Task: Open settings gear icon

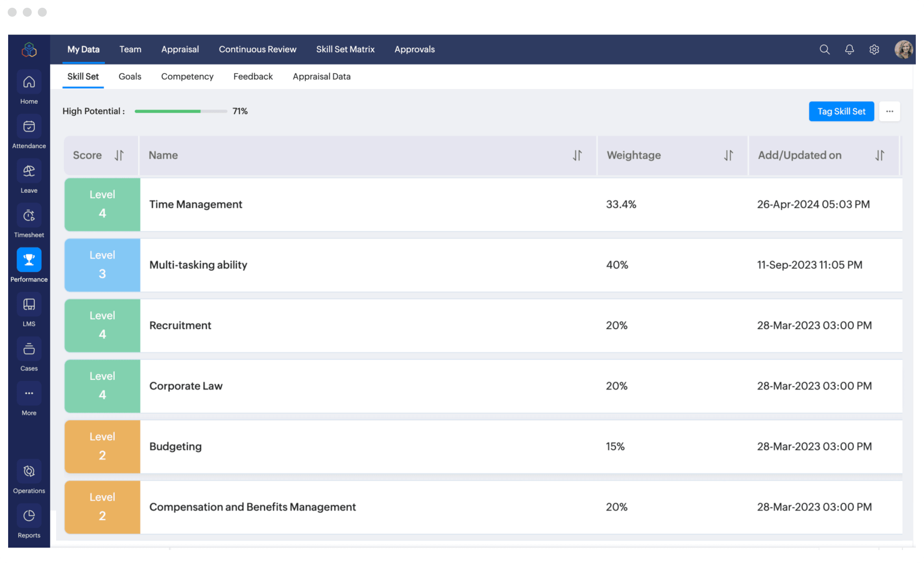Action: point(874,50)
